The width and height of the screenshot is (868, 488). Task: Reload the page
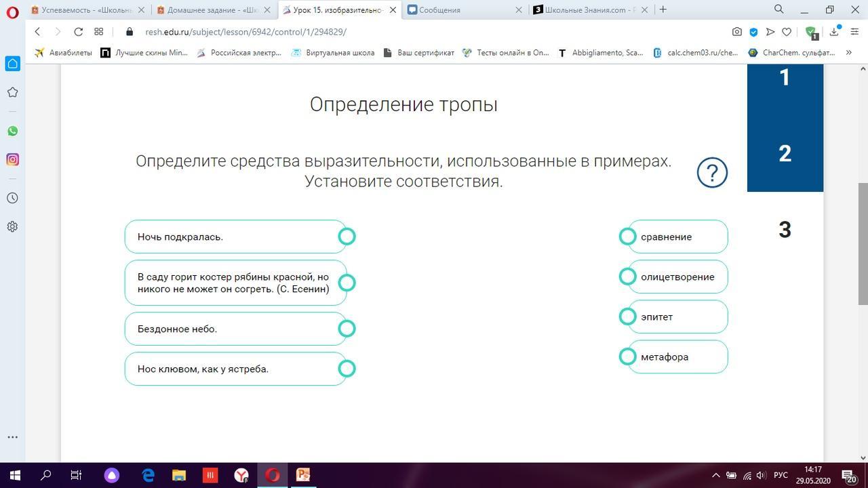(79, 32)
